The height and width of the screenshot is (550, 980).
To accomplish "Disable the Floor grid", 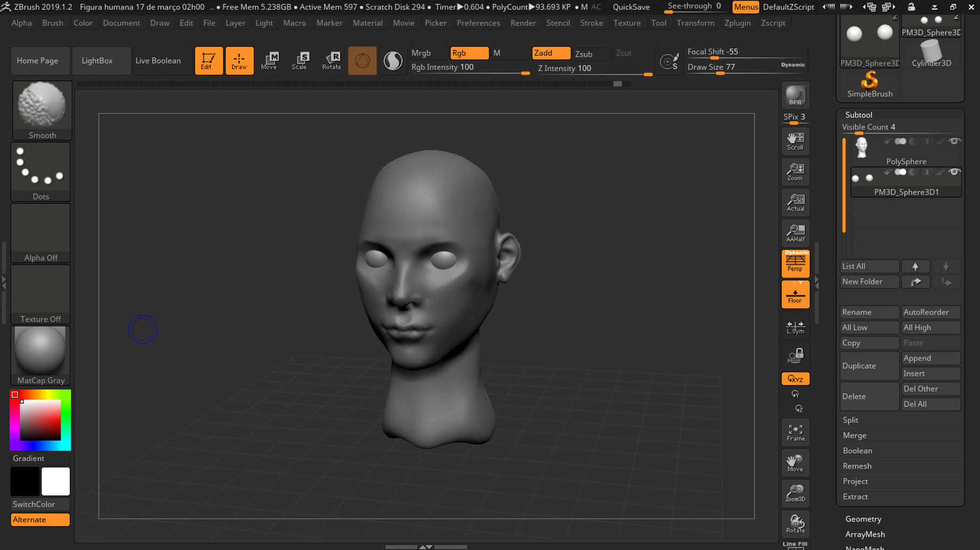I will [795, 294].
